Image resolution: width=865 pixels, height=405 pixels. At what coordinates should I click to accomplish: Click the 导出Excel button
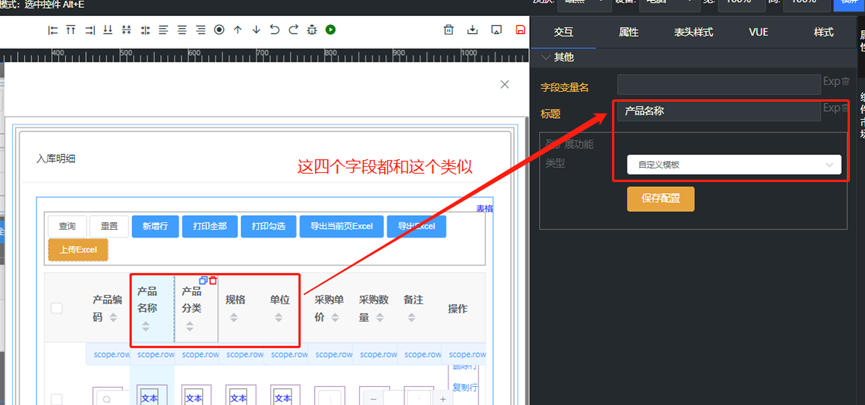[x=417, y=226]
